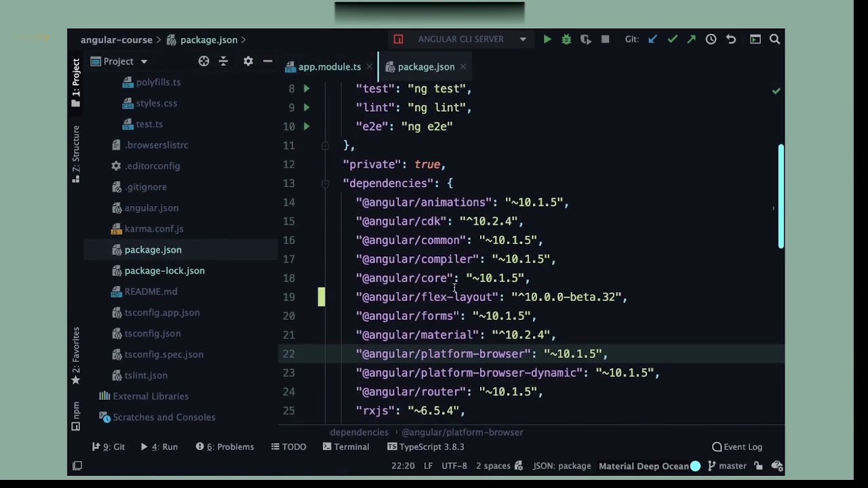868x488 pixels.
Task: Click the Material Deep Ocean theme widget
Action: pyautogui.click(x=644, y=466)
